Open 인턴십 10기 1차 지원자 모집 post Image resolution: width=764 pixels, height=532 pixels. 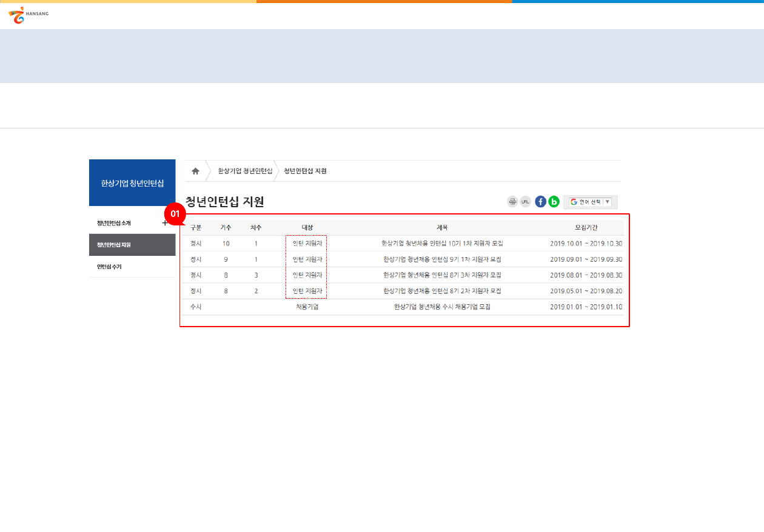click(x=442, y=244)
